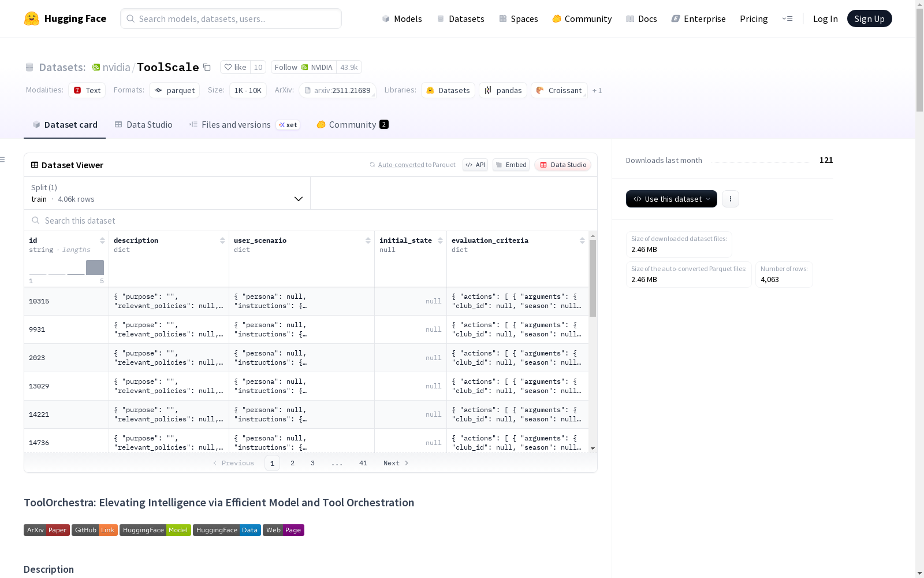The width and height of the screenshot is (924, 578).
Task: Click the HuggingFace Model badge
Action: (155, 530)
